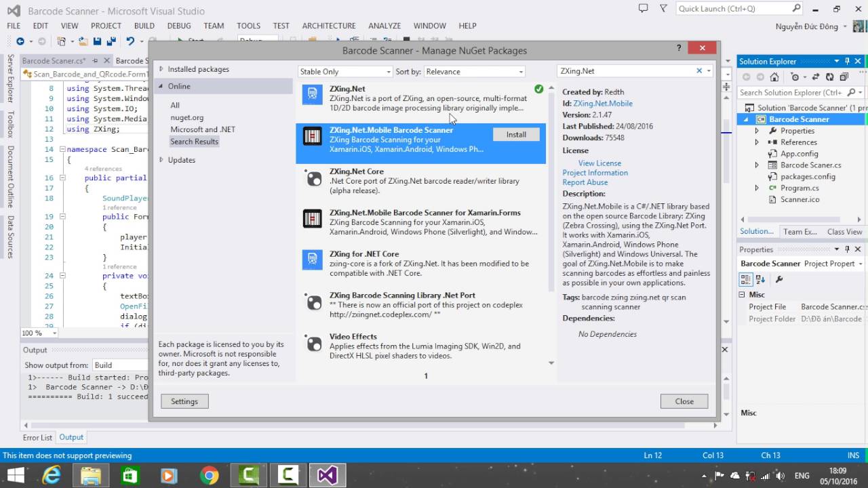This screenshot has height=488, width=868.
Task: Select Microsoft and .NET source
Action: tap(203, 129)
